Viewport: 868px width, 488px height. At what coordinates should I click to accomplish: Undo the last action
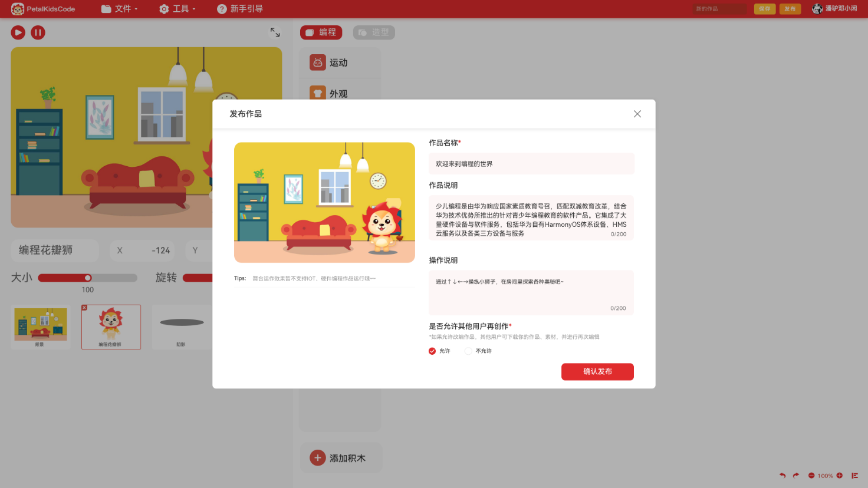click(782, 476)
